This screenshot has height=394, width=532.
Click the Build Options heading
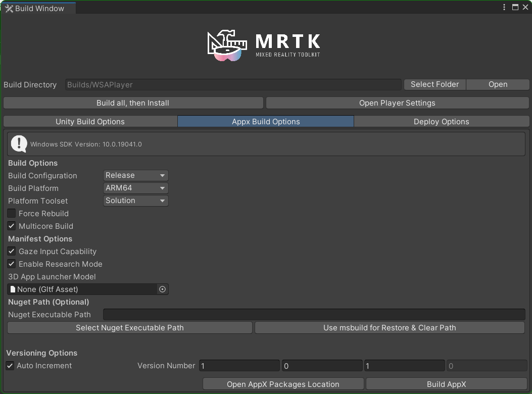(x=33, y=163)
